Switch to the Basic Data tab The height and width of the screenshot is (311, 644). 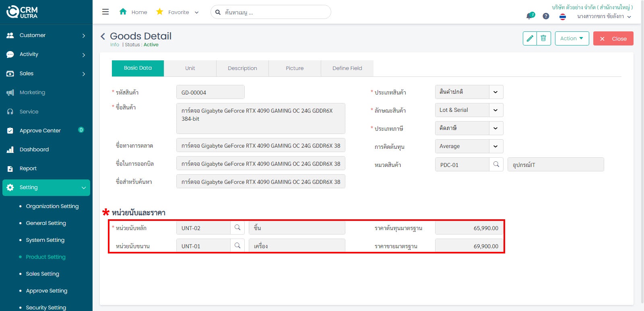138,68
